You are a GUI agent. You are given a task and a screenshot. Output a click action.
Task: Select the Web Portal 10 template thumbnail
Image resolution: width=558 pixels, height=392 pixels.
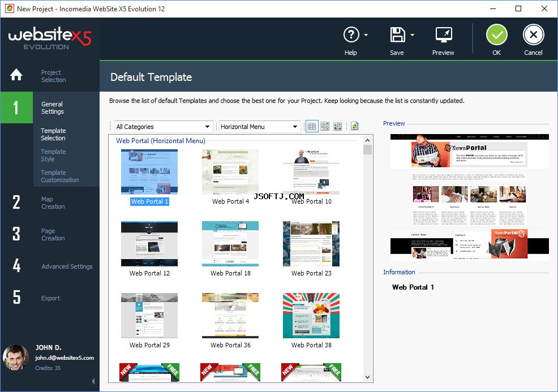coord(311,172)
